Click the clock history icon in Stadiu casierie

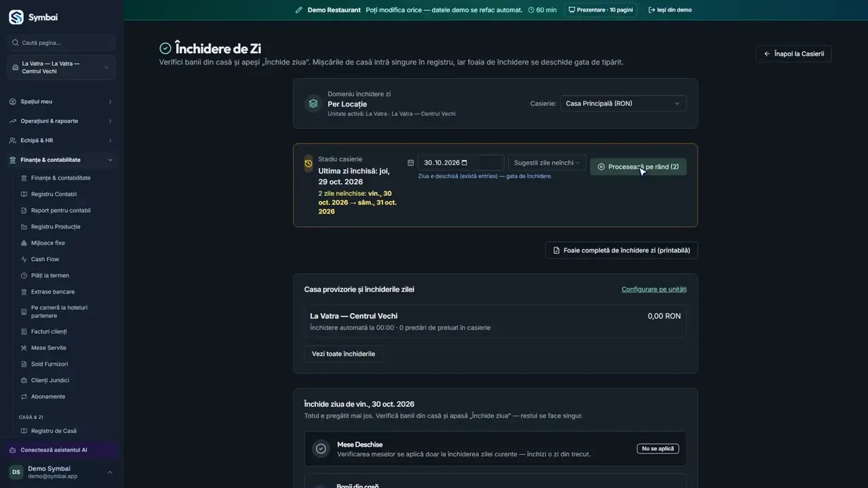[309, 163]
